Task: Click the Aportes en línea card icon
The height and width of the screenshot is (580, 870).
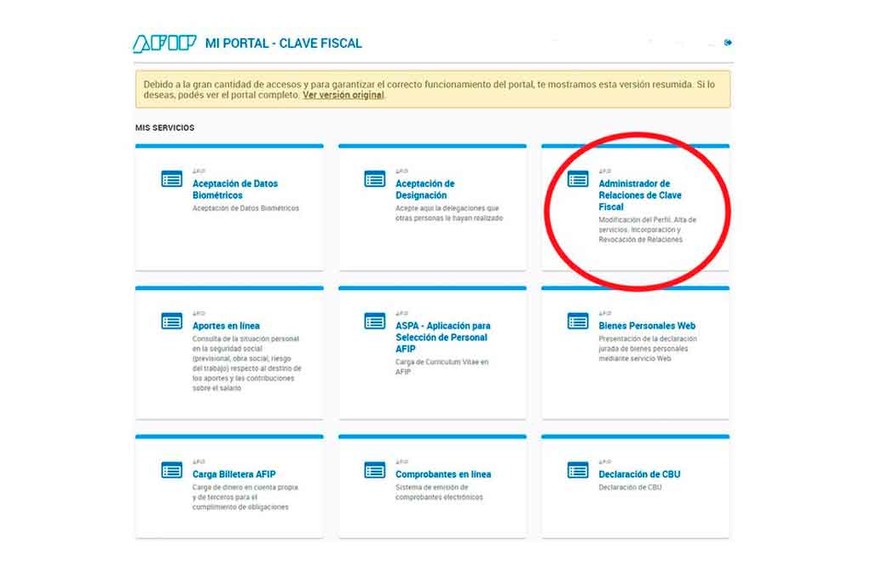Action: point(172,321)
